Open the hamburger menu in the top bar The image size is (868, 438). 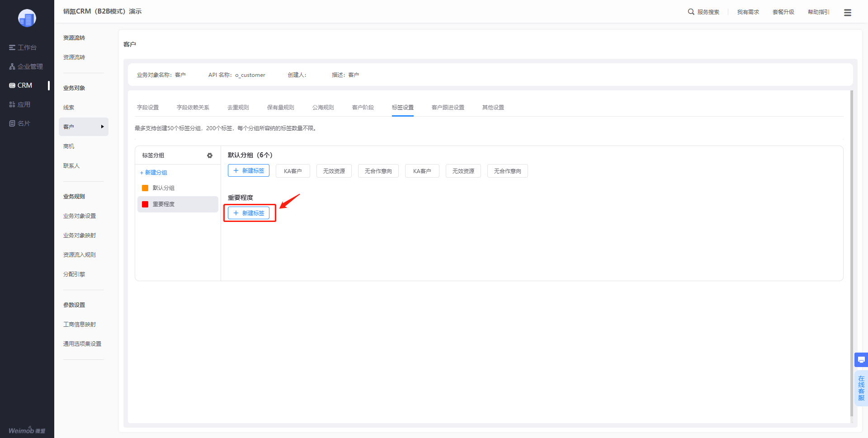848,13
